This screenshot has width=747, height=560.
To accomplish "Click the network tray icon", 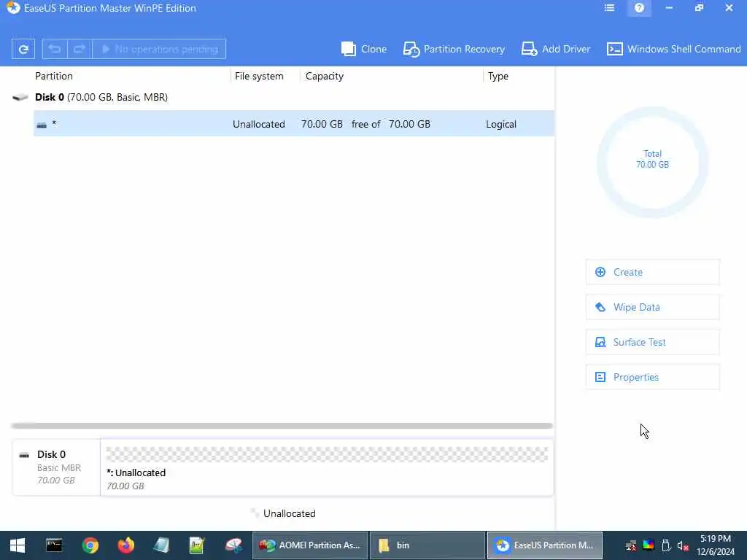I will 631,545.
